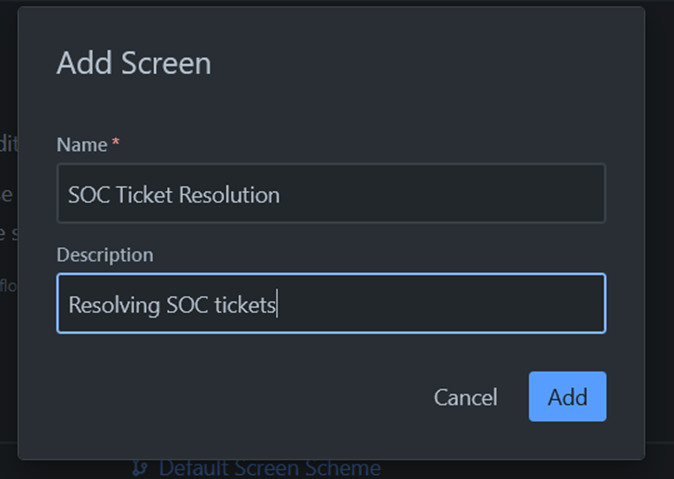Click the word "Screen" in the dialog title

coord(166,63)
